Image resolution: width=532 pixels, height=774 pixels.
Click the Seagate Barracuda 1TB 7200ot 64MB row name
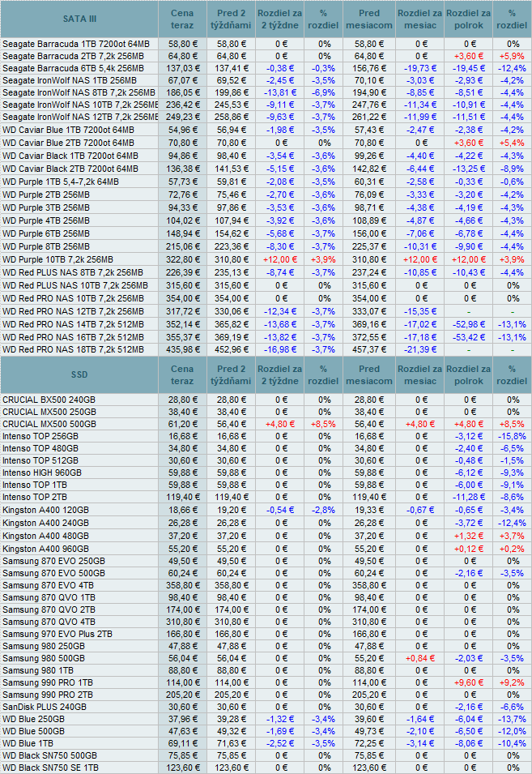coord(76,44)
